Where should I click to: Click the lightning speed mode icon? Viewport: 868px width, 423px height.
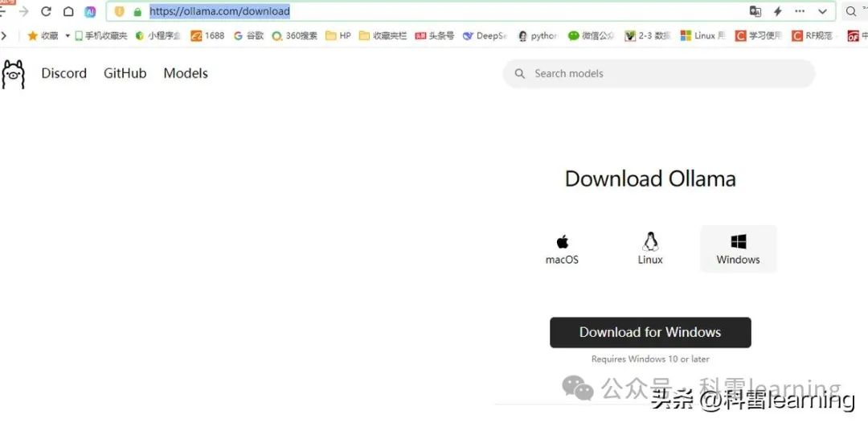click(777, 11)
